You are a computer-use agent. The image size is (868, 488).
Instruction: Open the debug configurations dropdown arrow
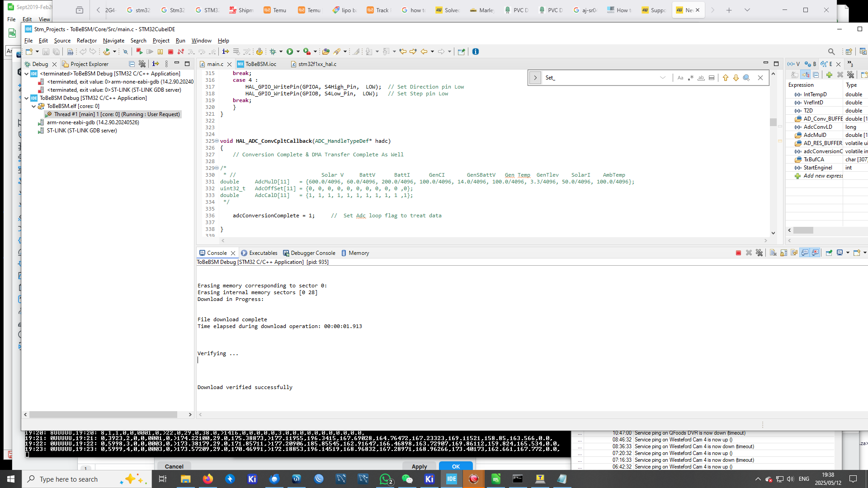pos(281,52)
